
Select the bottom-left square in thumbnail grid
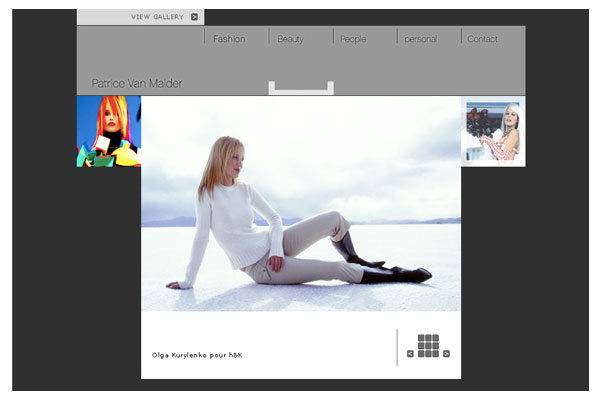422,352
